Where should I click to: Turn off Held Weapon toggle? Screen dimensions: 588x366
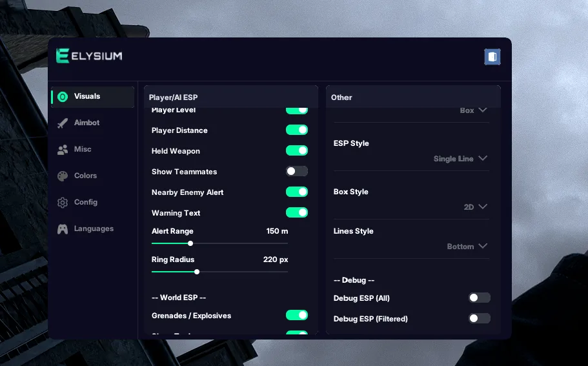click(297, 151)
